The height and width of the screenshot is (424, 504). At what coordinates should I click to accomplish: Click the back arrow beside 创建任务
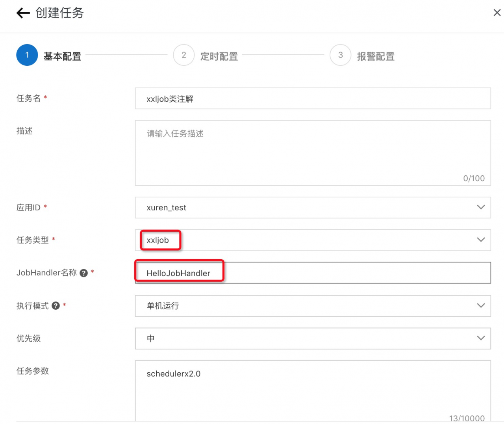point(23,13)
